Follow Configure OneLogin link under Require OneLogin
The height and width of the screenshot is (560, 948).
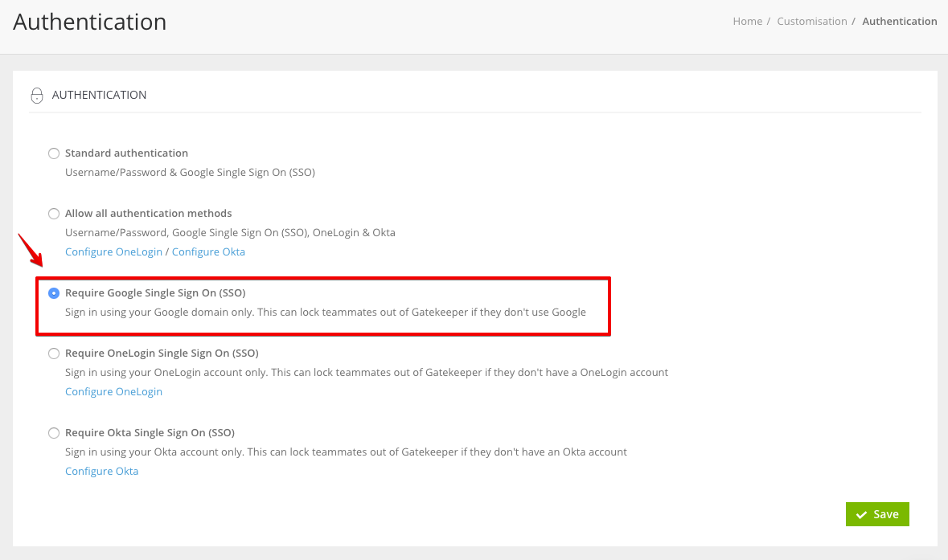(x=113, y=391)
